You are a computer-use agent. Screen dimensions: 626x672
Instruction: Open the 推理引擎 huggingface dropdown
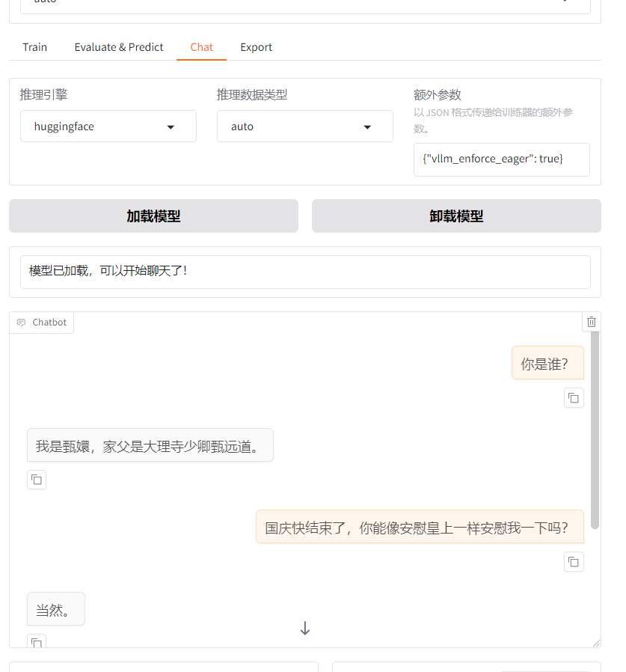(108, 126)
